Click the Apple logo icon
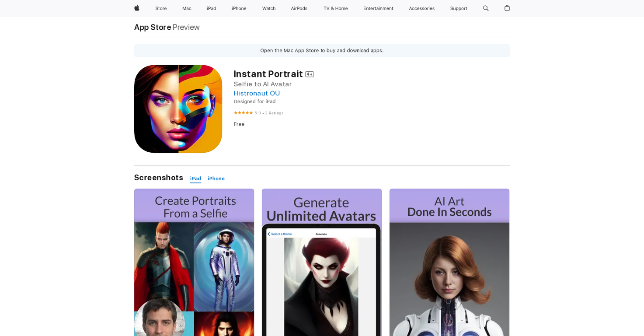Viewport: 644px width, 336px height. [137, 8]
